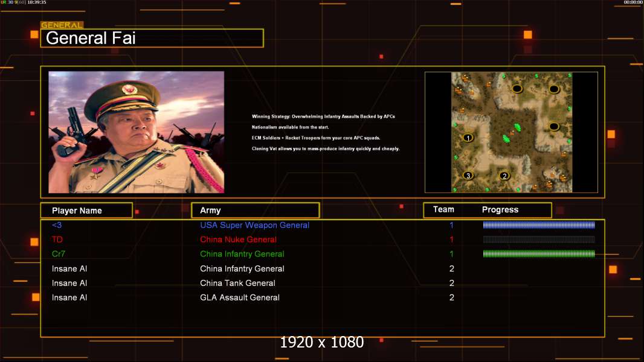
Task: Click the General Fai portrait image
Action: point(136,132)
